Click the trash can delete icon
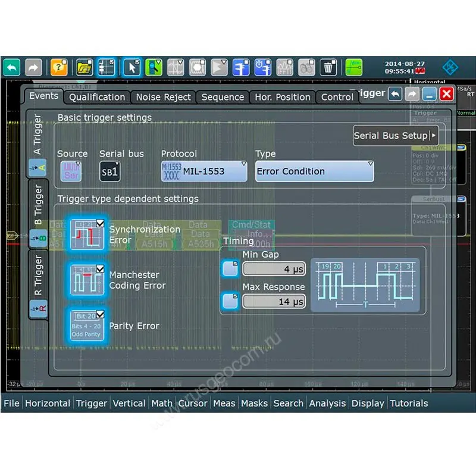This screenshot has height=476, width=476. [x=329, y=67]
